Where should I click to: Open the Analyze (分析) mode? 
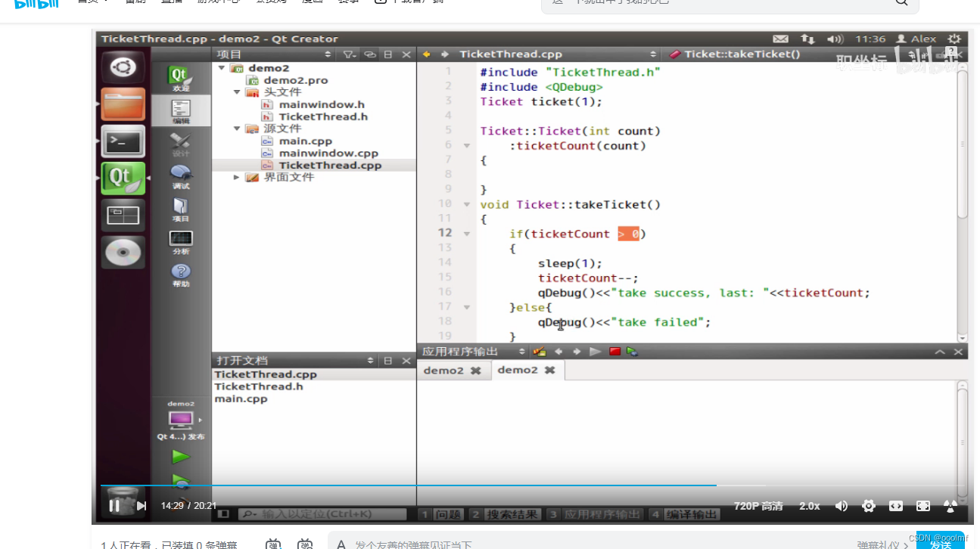[x=180, y=242]
